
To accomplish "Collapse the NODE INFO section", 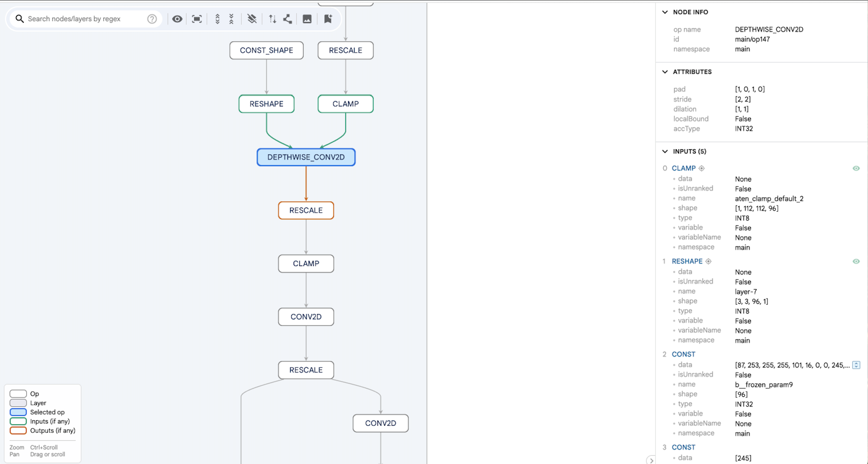I will (665, 12).
